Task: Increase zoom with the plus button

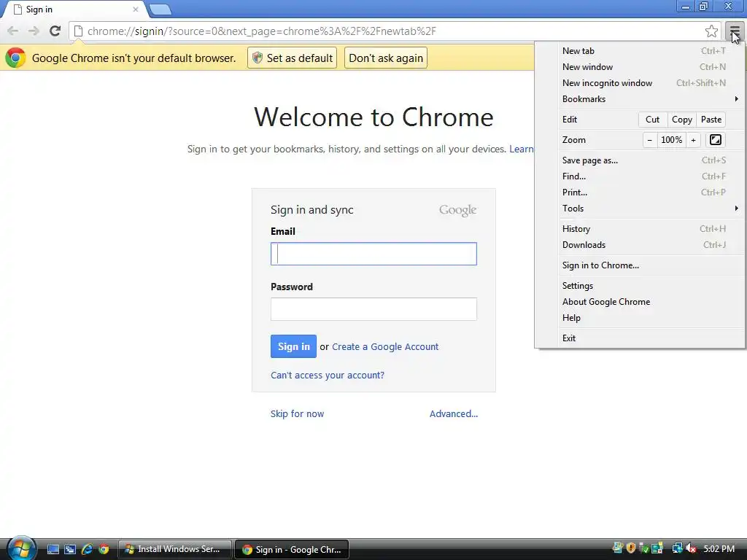Action: [x=693, y=140]
